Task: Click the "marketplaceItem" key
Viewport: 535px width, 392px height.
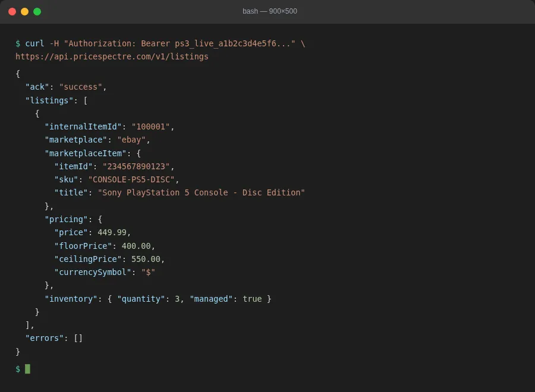Action: pyautogui.click(x=85, y=153)
